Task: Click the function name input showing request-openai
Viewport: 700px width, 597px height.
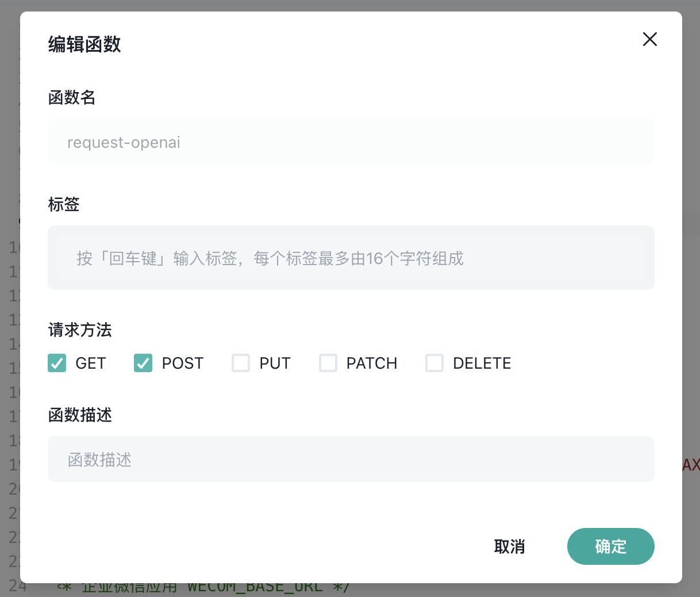Action: click(x=351, y=141)
